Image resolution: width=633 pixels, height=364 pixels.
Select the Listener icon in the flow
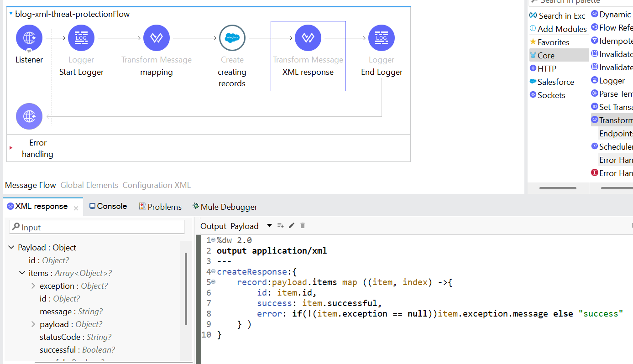(29, 38)
